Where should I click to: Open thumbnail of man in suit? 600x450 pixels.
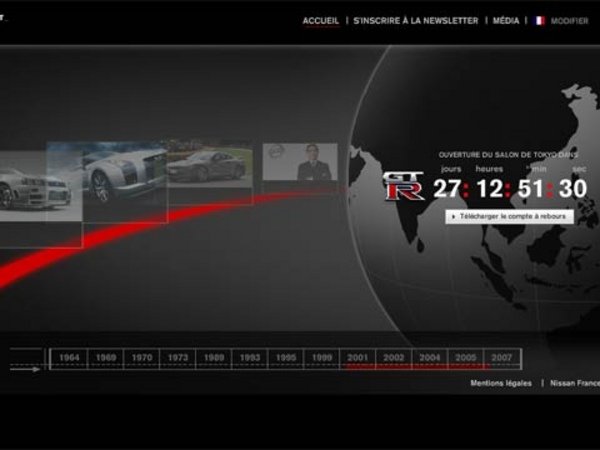point(300,162)
